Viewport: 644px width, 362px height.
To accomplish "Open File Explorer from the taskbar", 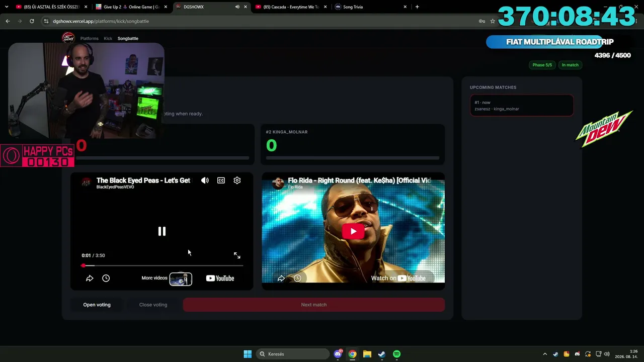I will (367, 354).
